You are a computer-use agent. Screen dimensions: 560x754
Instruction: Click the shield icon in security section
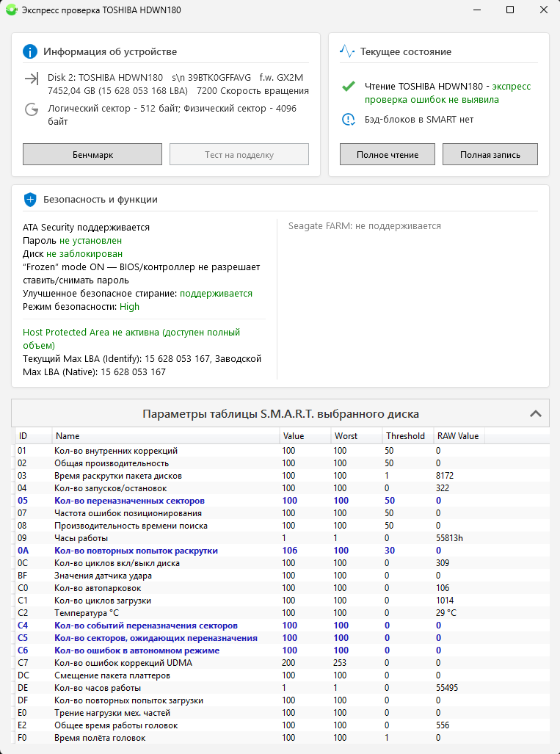30,199
